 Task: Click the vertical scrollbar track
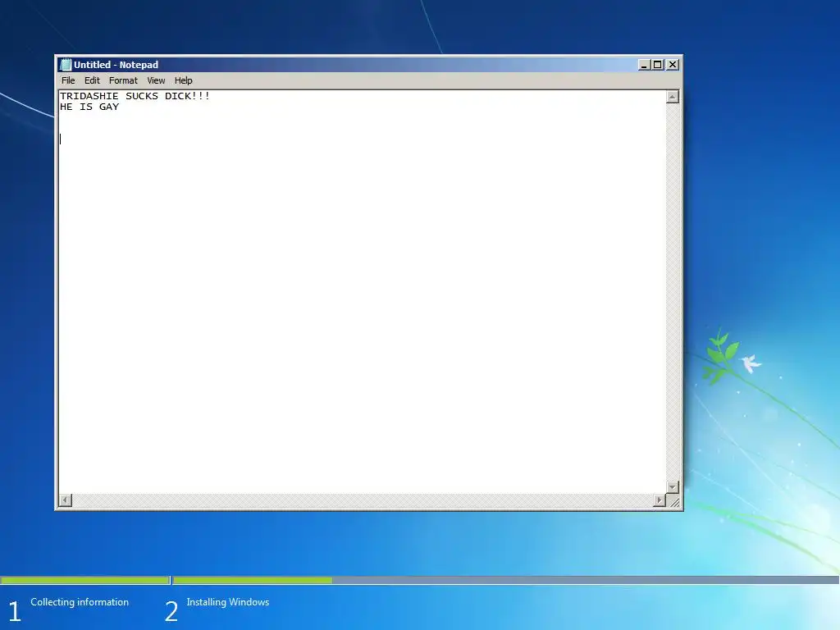pos(673,292)
